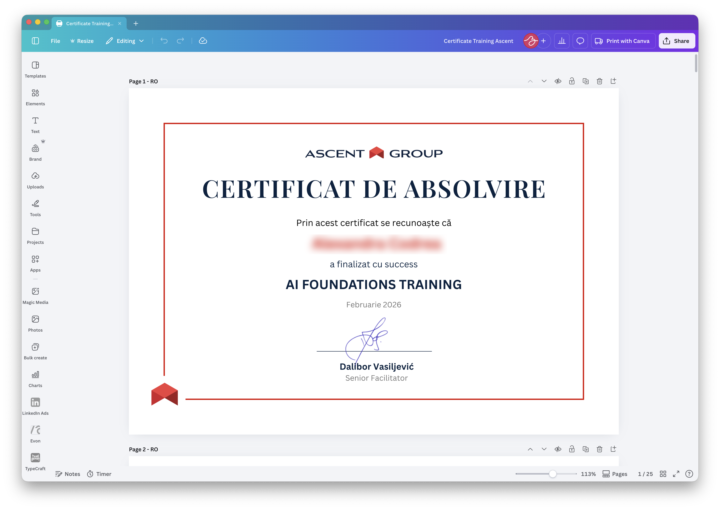720x510 pixels.
Task: Open the Photos panel
Action: tap(35, 323)
